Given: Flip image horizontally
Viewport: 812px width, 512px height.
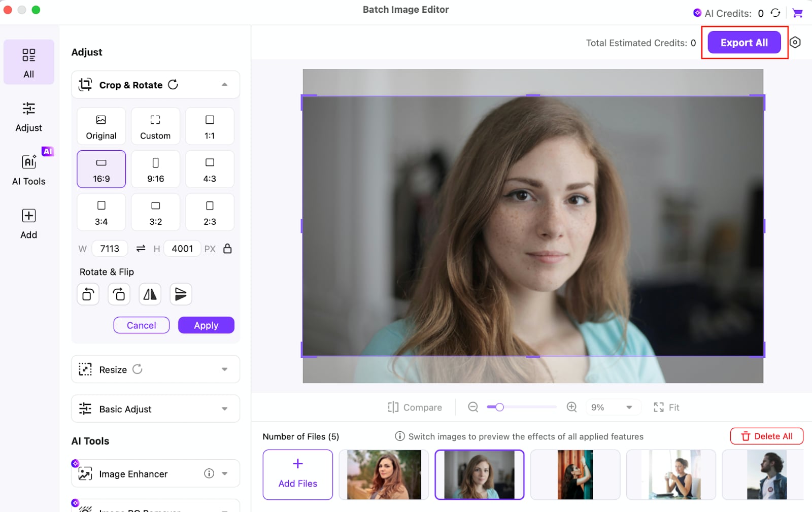Looking at the screenshot, I should pyautogui.click(x=150, y=294).
